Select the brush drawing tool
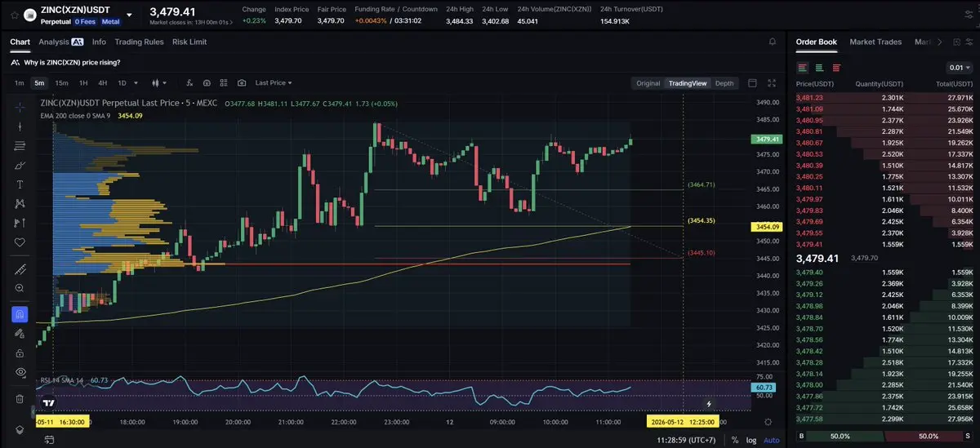This screenshot has height=448, width=980. 20,166
